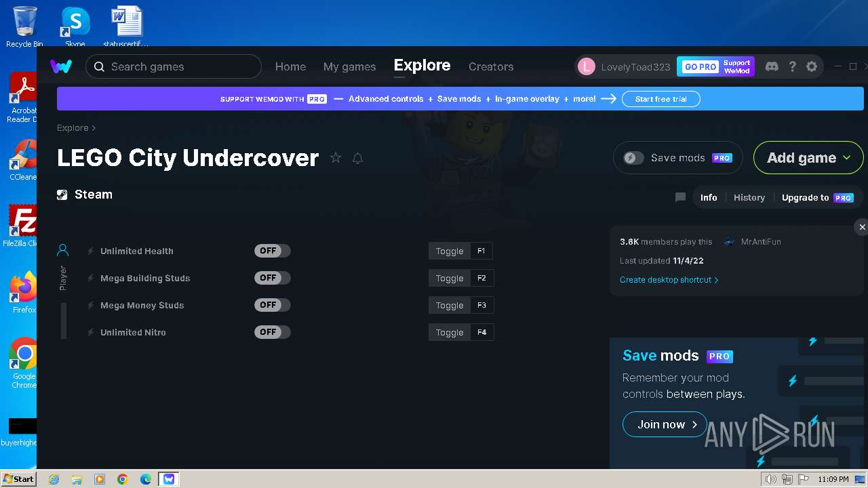The height and width of the screenshot is (488, 868).
Task: Open Recycle Bin on desktop
Action: 24,26
